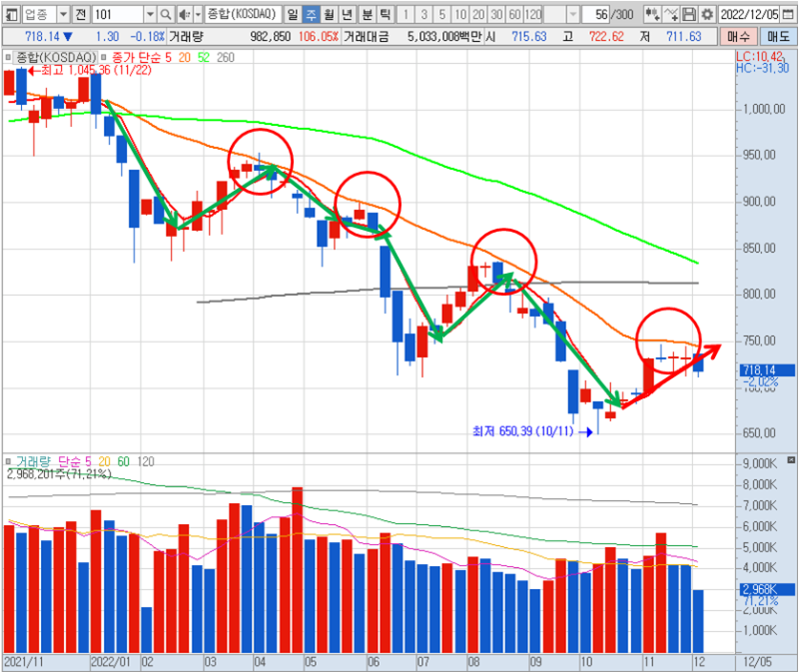Choose the 5 interval button

tap(442, 14)
